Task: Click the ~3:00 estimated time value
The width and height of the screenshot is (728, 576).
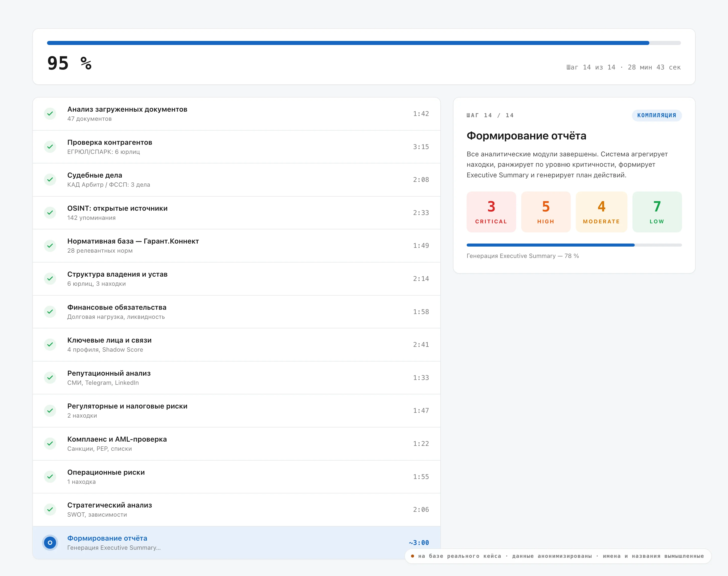Action: (419, 543)
